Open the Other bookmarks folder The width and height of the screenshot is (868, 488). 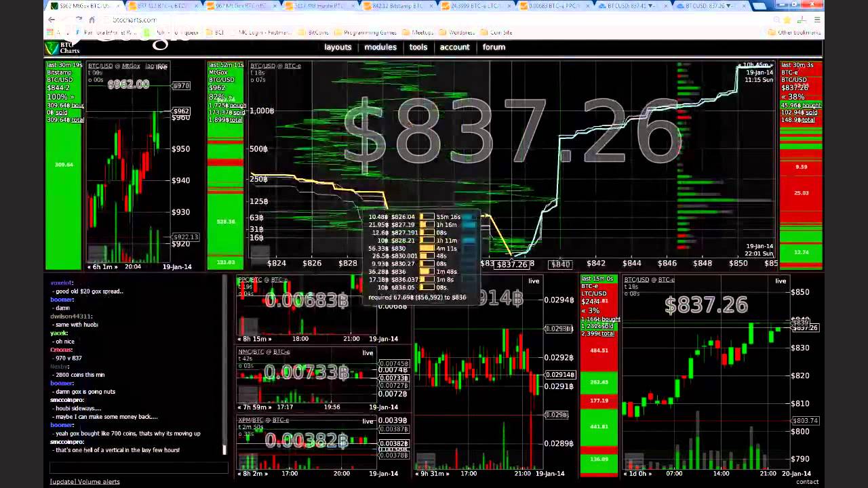pos(794,32)
